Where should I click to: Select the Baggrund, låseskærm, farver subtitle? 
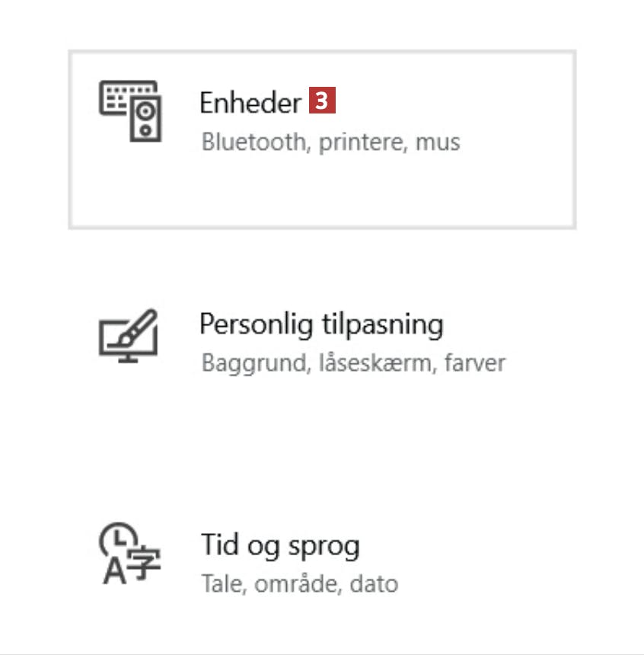353,363
